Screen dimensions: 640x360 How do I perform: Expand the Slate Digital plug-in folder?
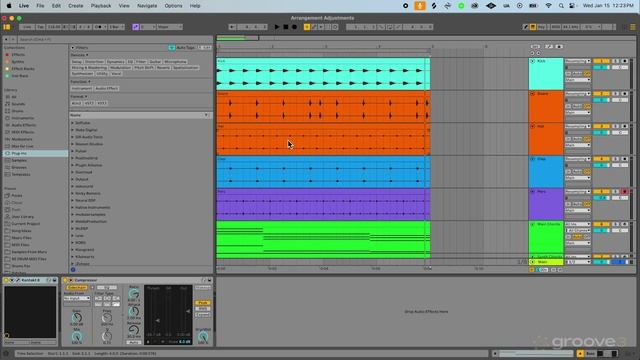(73, 130)
